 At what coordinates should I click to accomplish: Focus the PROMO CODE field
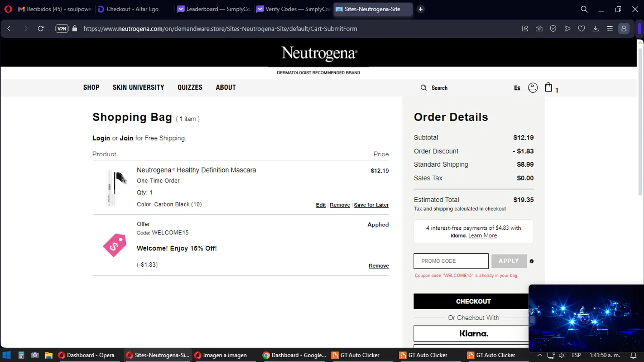451,261
